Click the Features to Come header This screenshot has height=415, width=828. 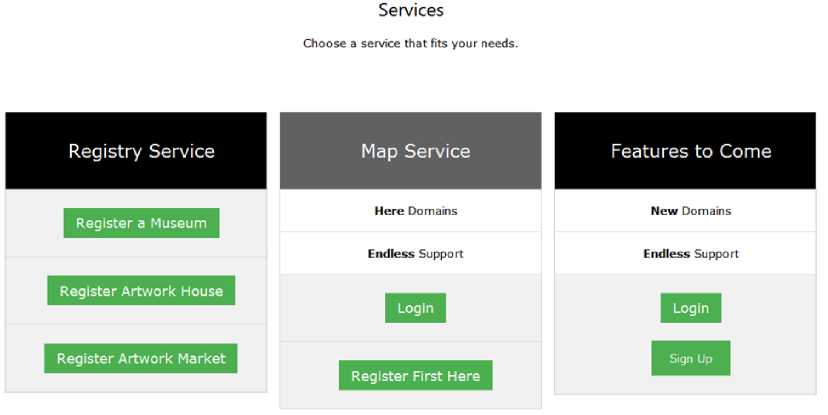(690, 151)
